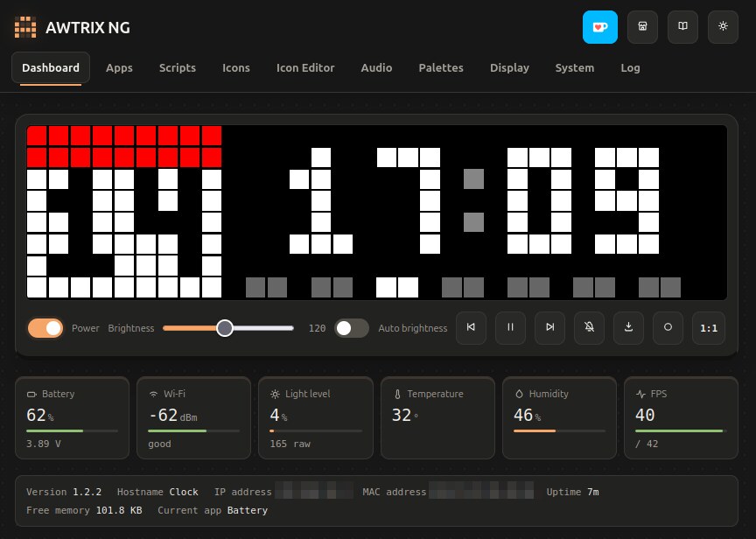Open the Apps tab
756x539 pixels.
click(x=119, y=68)
